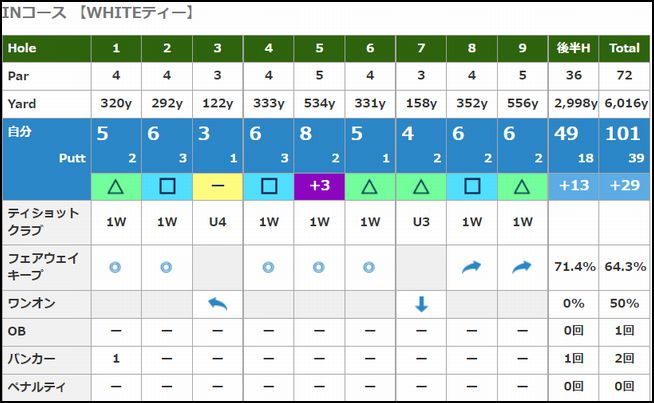Viewport: 654px width, 403px height.
Task: Click the U4 tee club on hole 3
Action: click(217, 222)
